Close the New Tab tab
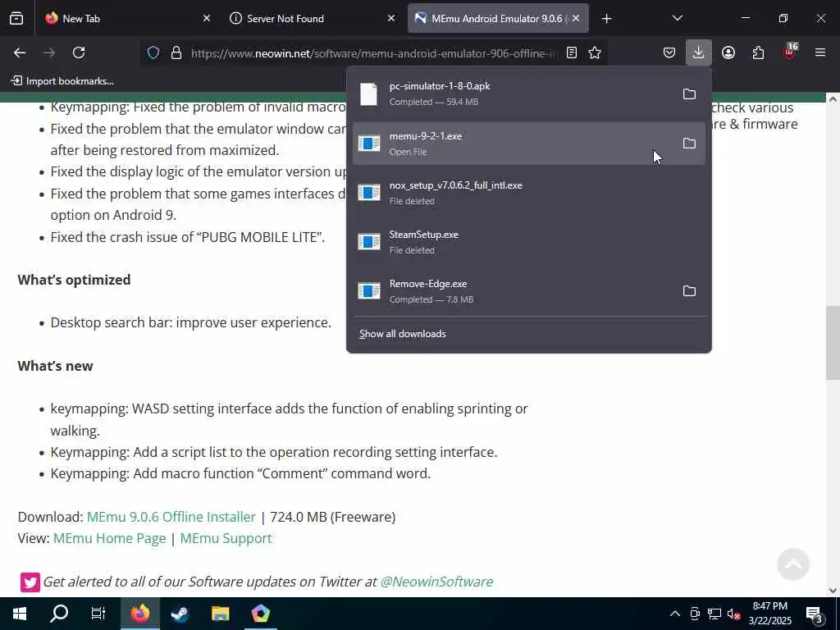The height and width of the screenshot is (630, 840). (x=207, y=18)
